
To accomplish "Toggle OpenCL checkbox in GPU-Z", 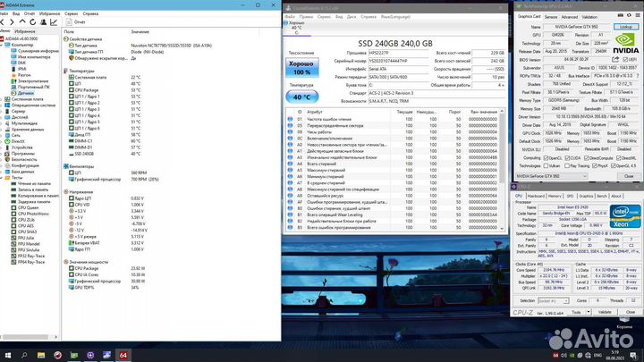I will [546, 158].
